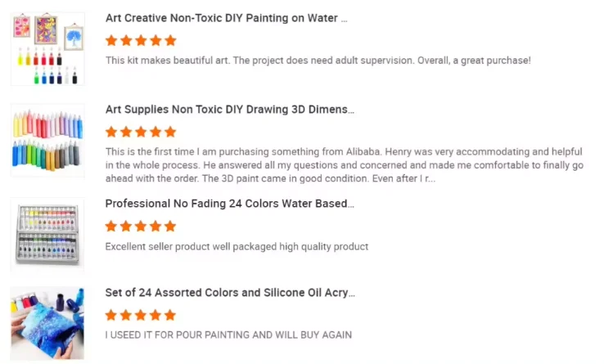
Task: Click the water painting kit product thumbnail
Action: point(47,48)
